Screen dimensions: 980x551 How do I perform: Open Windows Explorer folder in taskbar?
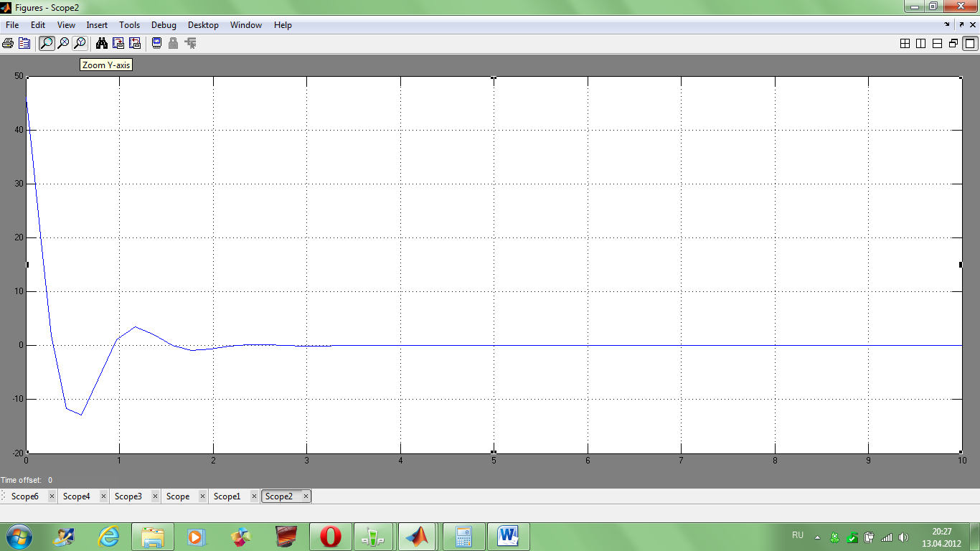(154, 537)
